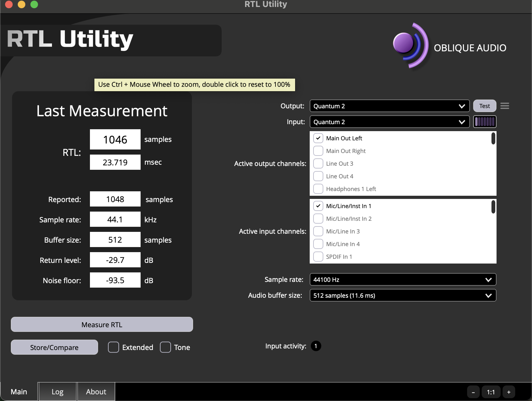
Task: Click the Noise floor label
Action: [x=62, y=280]
